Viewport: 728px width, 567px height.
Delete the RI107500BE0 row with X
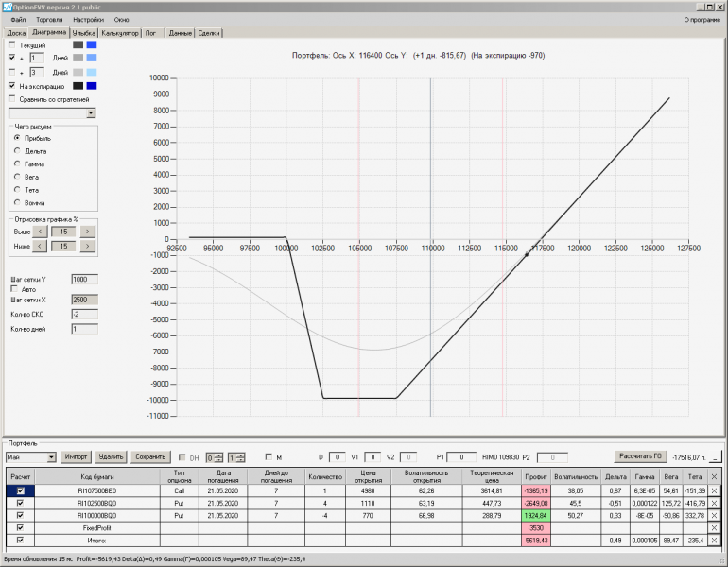pyautogui.click(x=714, y=490)
